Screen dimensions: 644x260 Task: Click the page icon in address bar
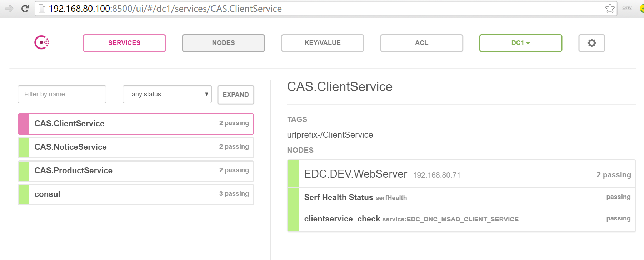pyautogui.click(x=42, y=9)
